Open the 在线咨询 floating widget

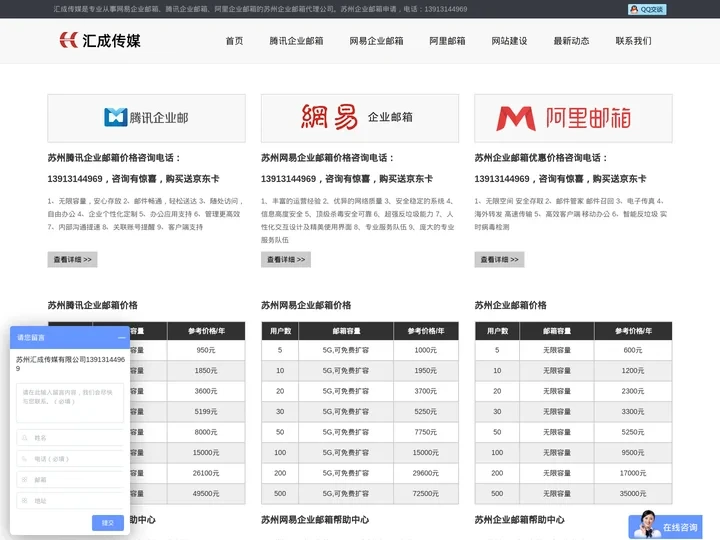pyautogui.click(x=665, y=526)
